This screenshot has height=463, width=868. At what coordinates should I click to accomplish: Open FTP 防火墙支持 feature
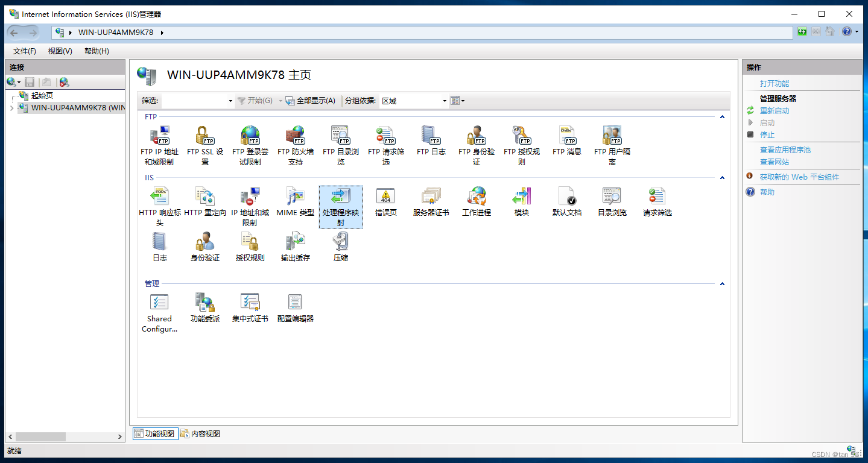click(x=296, y=145)
